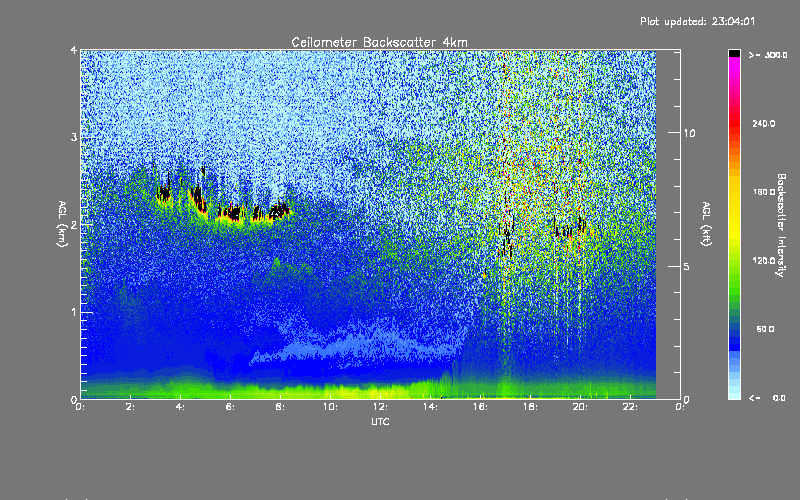Click the "6:" UTC hour tick label
Image resolution: width=800 pixels, height=500 pixels.
click(231, 407)
